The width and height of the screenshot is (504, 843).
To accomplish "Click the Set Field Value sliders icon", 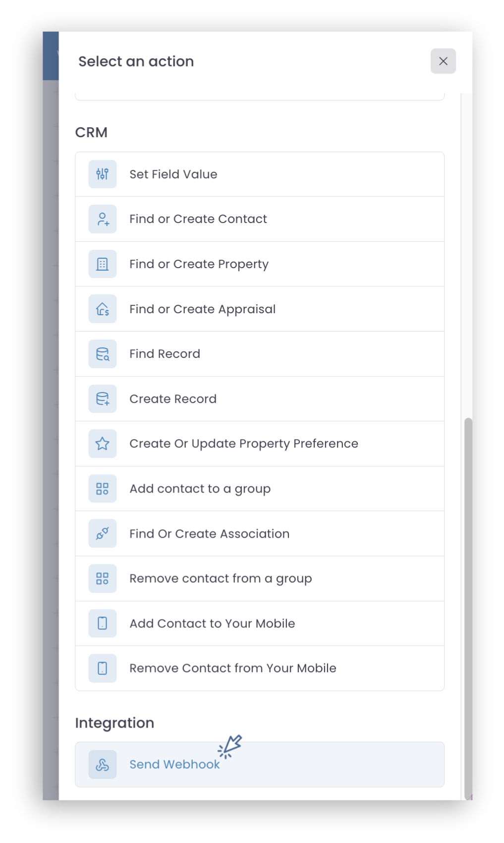I will [x=103, y=174].
